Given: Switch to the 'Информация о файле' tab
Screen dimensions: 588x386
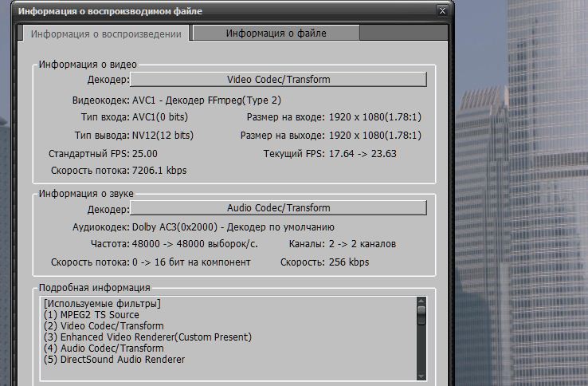Looking at the screenshot, I should 276,33.
